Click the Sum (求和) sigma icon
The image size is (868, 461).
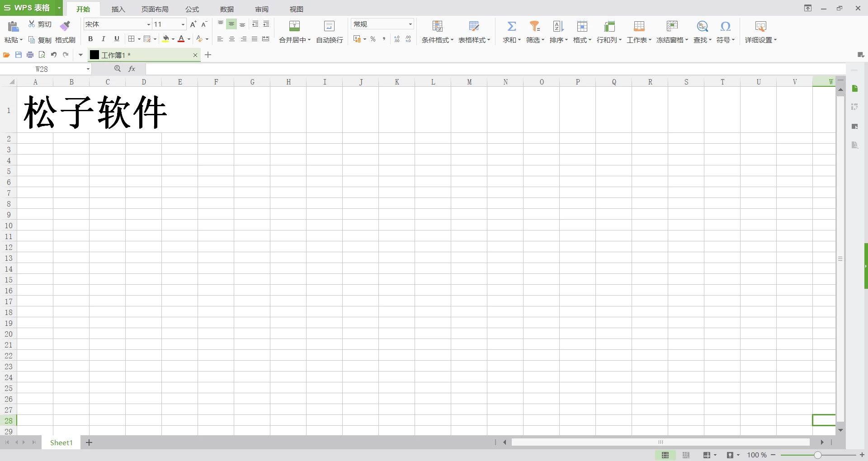511,26
